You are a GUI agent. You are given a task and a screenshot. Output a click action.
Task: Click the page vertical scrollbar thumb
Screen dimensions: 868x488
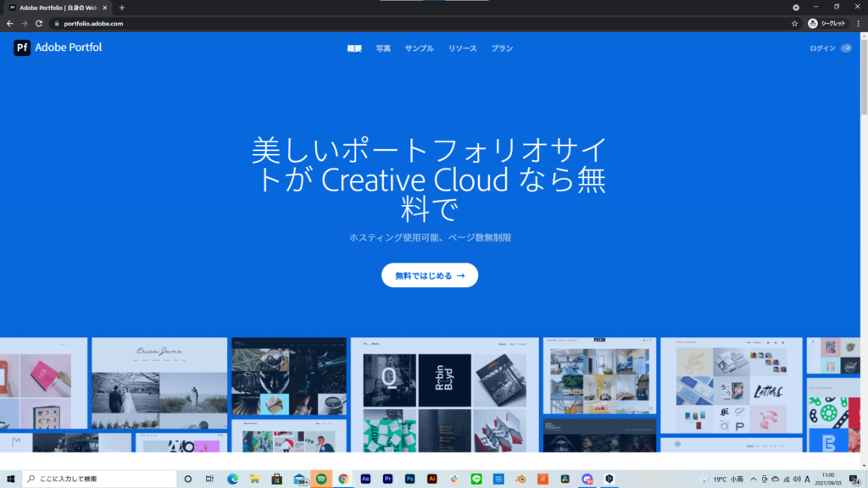(864, 77)
